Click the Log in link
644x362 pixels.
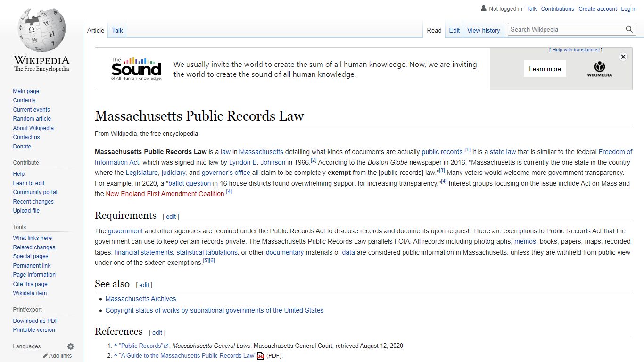tap(629, 9)
